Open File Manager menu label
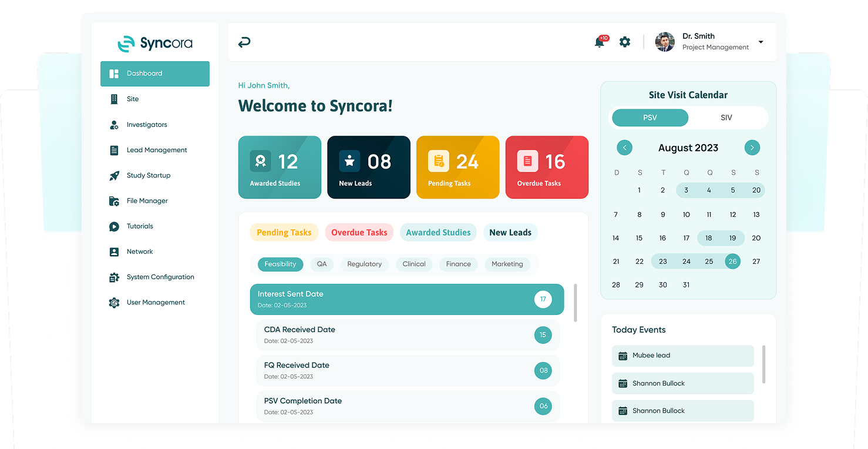This screenshot has height=449, width=868. [147, 201]
